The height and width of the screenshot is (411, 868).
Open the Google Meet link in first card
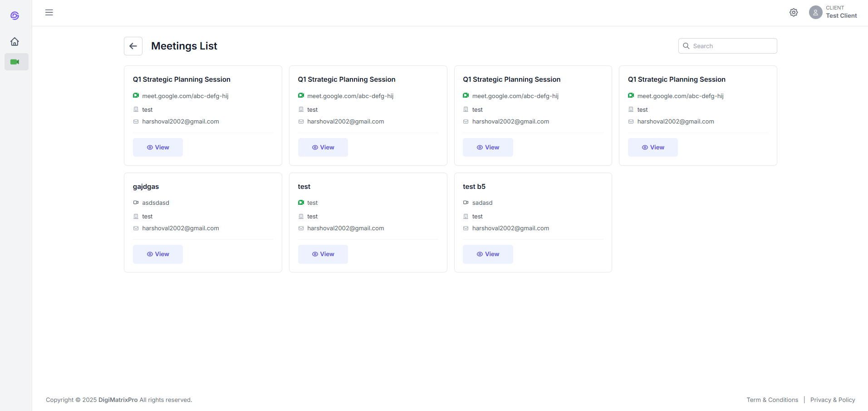click(x=185, y=96)
